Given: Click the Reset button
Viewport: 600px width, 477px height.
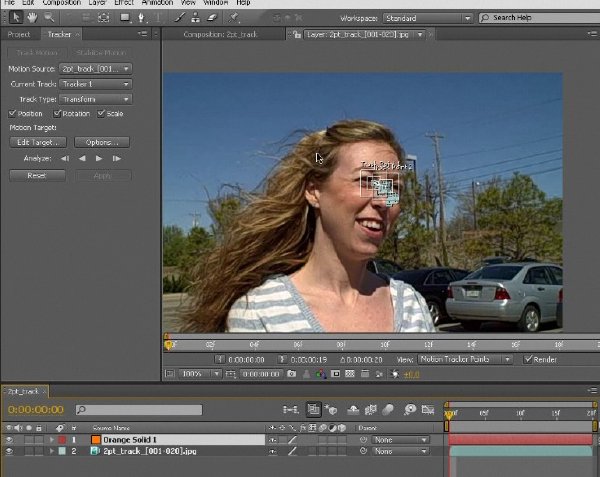Looking at the screenshot, I should [x=37, y=176].
